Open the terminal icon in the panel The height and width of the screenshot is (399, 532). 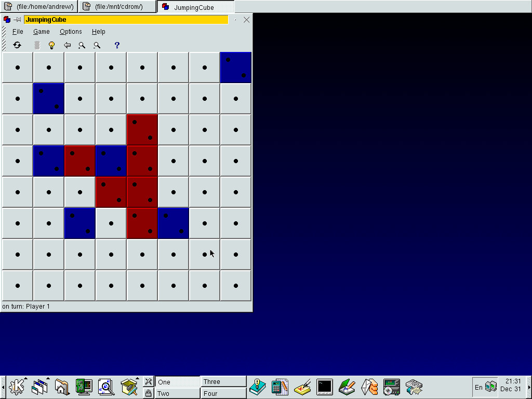click(x=325, y=387)
